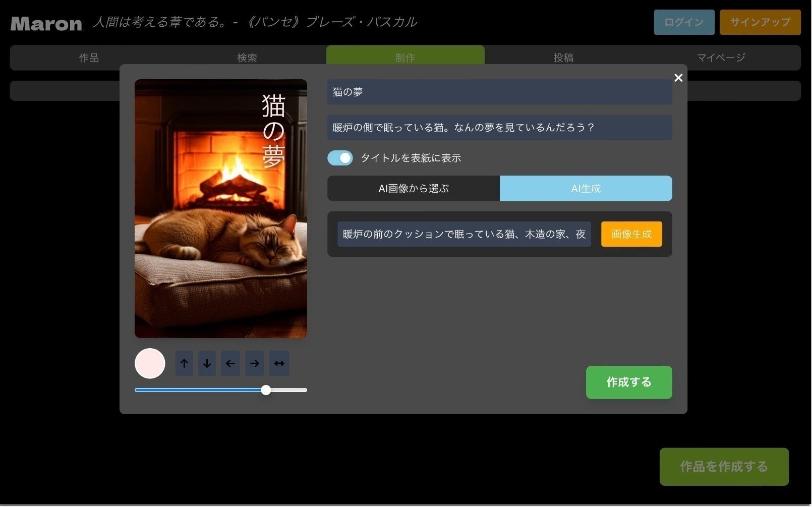Click the down arrow title position icon
Screen dimensions: 812x507
207,363
